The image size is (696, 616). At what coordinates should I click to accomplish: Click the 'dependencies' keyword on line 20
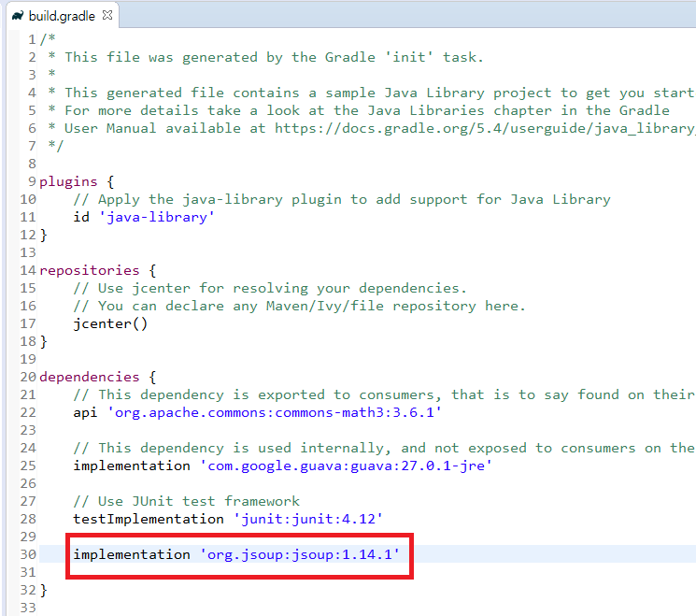90,377
